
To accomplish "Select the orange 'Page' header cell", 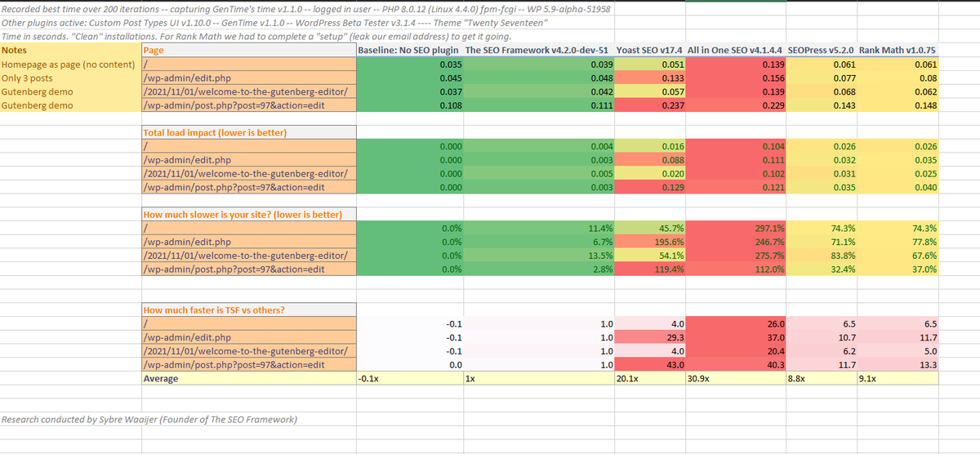I will coord(249,51).
